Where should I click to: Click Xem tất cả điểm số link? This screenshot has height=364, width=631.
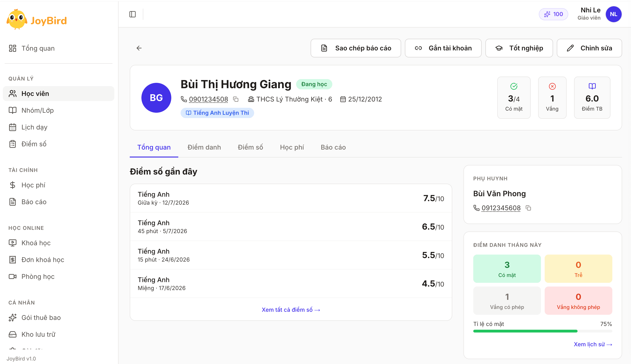(291, 310)
